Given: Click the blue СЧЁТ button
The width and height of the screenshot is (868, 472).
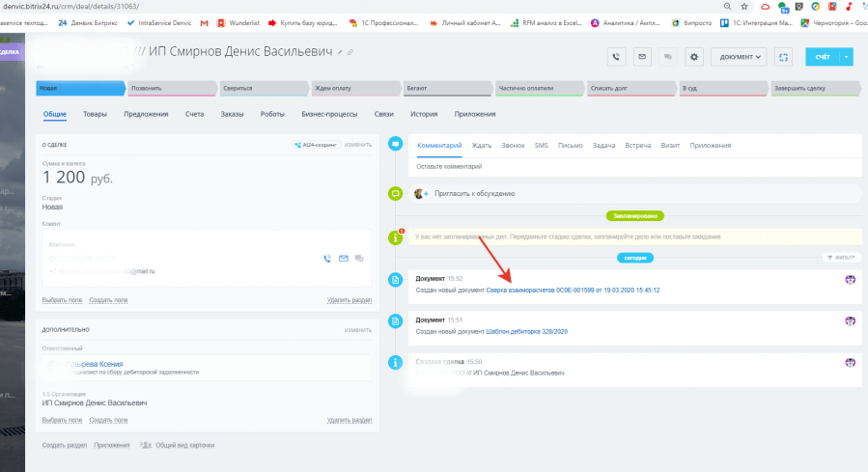Looking at the screenshot, I should coord(822,57).
